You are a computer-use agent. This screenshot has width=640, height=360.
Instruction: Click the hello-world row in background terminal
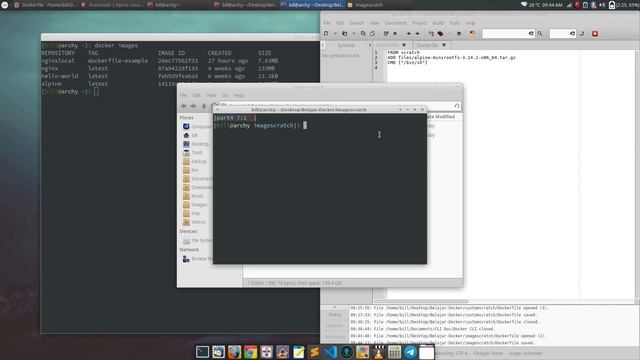tap(160, 76)
